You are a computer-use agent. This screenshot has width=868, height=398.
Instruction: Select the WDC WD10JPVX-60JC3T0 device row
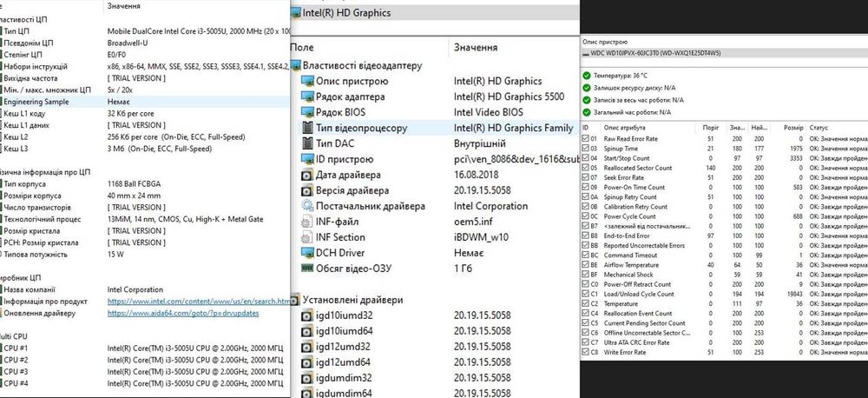(x=724, y=53)
